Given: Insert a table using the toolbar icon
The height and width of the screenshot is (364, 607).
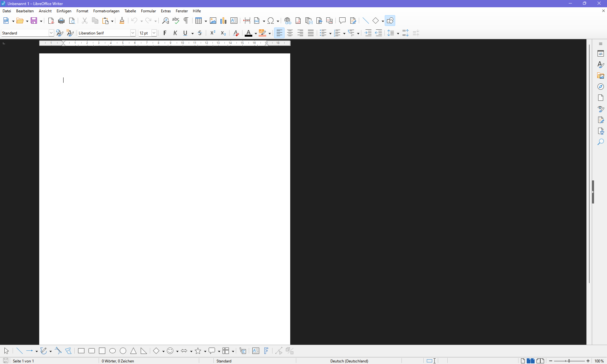Looking at the screenshot, I should tap(198, 21).
